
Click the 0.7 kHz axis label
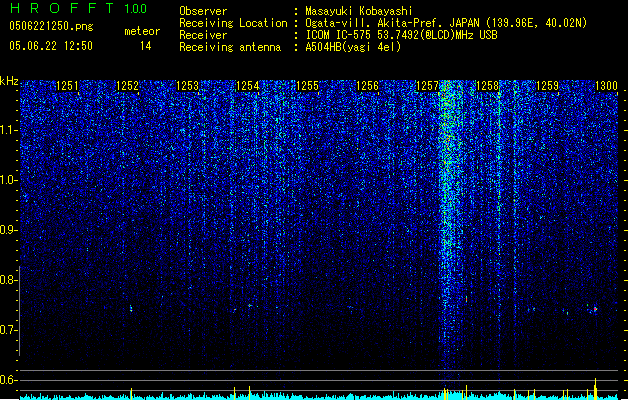coord(9,330)
